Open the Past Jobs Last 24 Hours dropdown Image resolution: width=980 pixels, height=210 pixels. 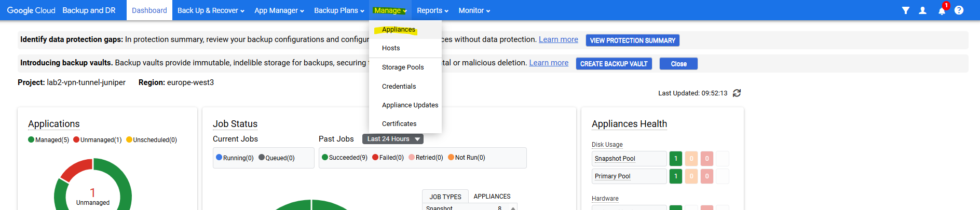point(392,139)
